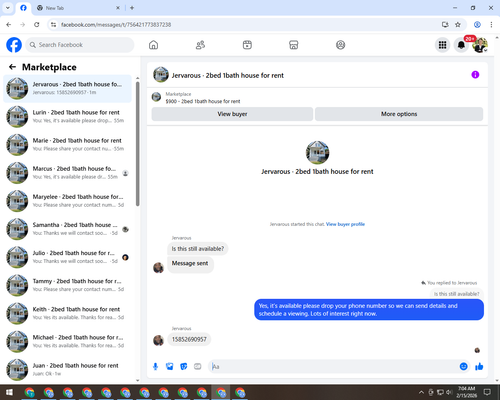The width and height of the screenshot is (500, 400).
Task: Click the 'Message sent' bubble
Action: pyautogui.click(x=190, y=264)
